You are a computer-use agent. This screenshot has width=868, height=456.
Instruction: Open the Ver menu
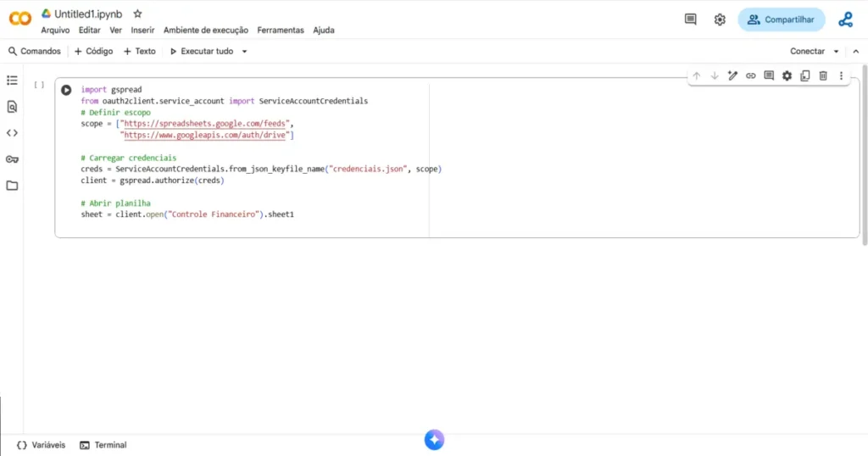(x=115, y=31)
